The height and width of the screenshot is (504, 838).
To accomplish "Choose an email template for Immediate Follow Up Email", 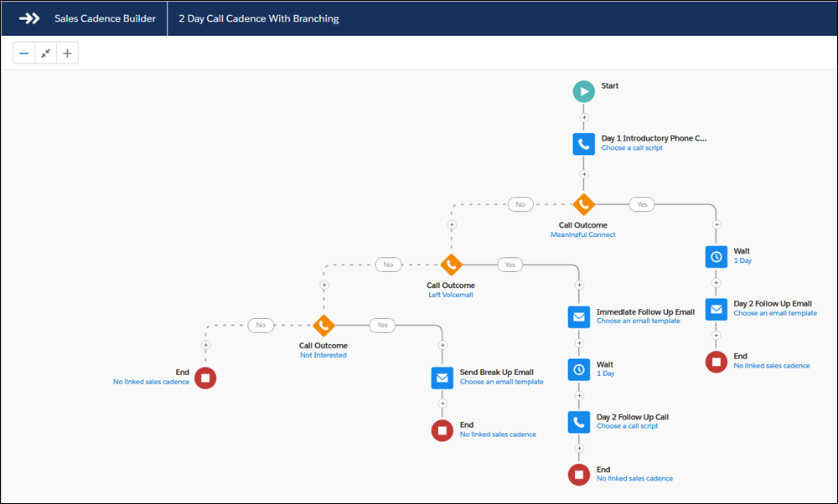I will (638, 321).
